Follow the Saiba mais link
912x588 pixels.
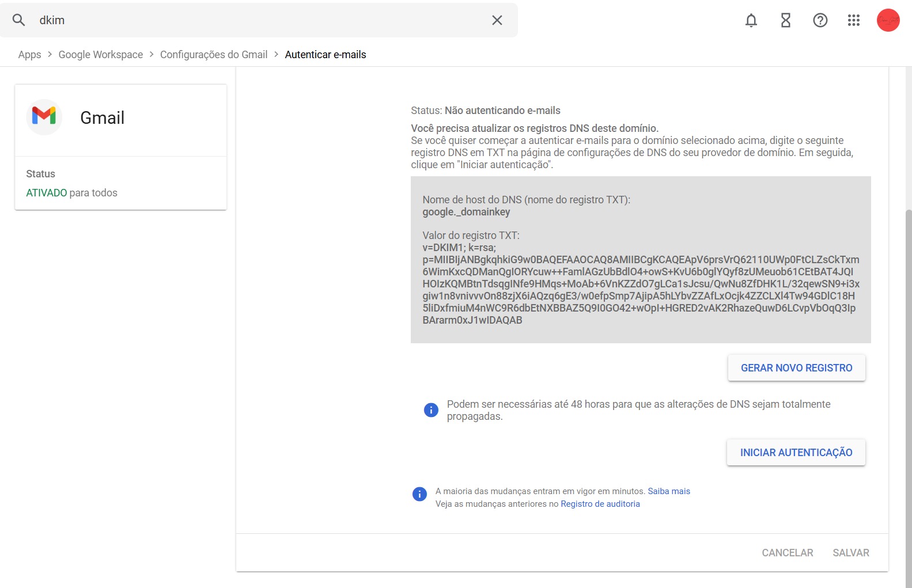668,491
